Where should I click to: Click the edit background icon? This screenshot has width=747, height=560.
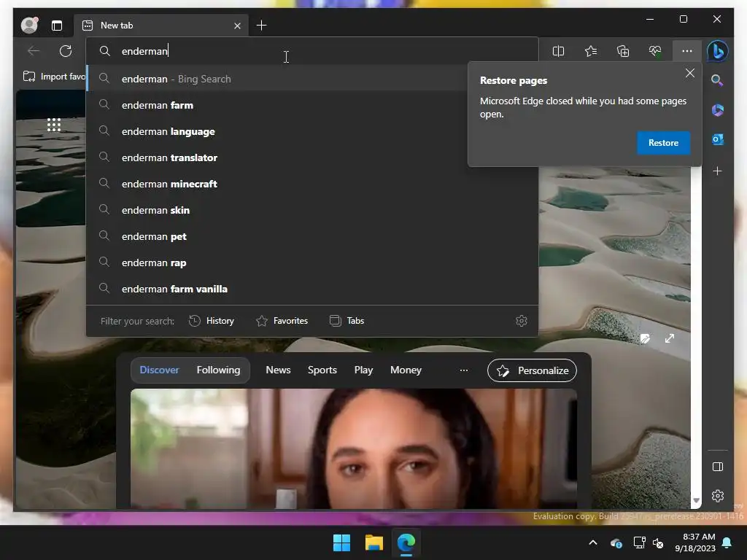645,338
